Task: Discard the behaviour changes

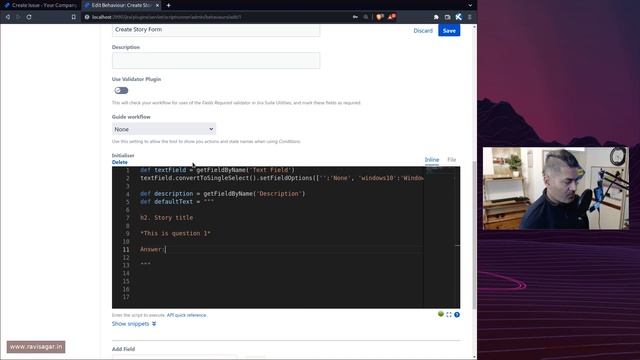Action: click(x=423, y=31)
